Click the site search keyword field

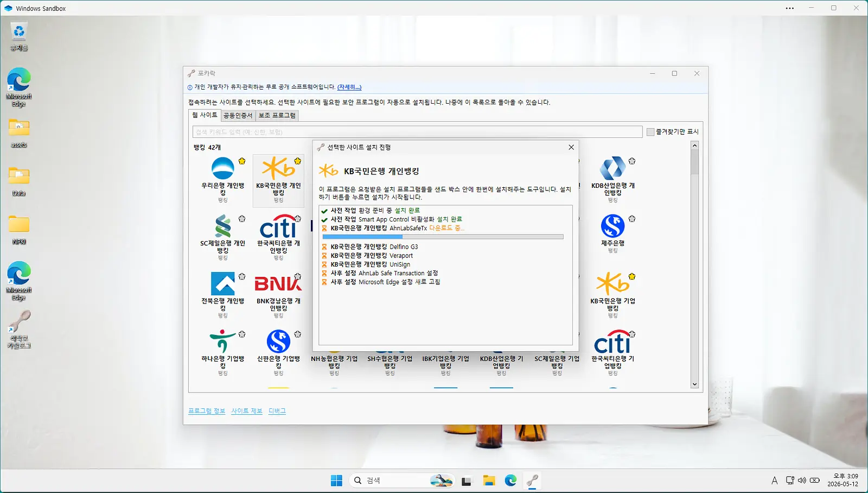[417, 132]
